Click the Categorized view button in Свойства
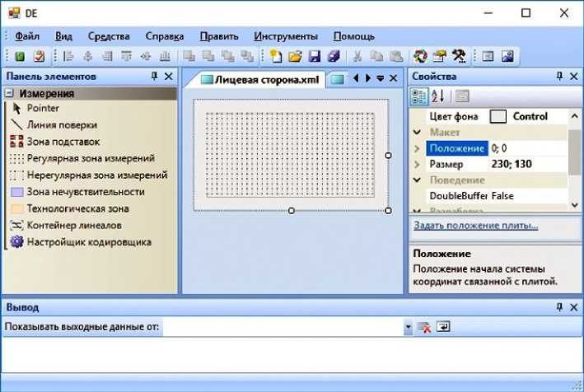 coord(419,96)
